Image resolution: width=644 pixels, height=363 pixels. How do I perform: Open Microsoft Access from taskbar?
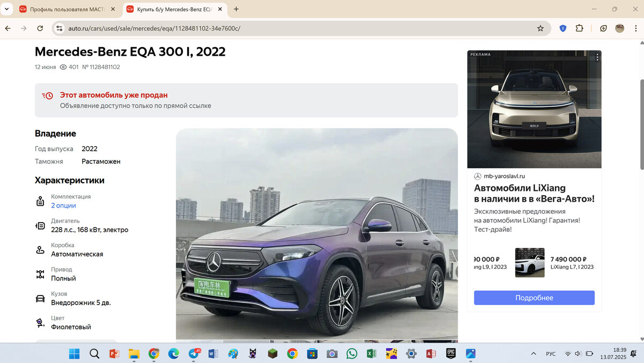pos(431,353)
